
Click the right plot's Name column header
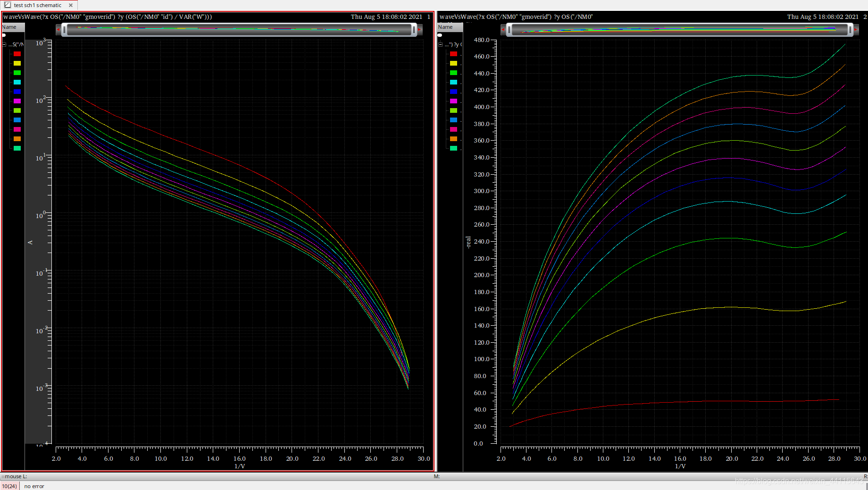pos(450,27)
